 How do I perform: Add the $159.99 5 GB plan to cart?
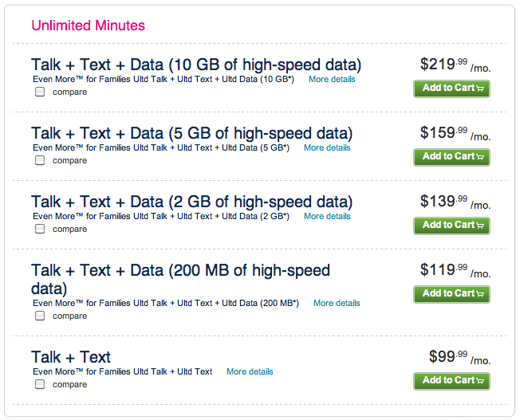click(x=451, y=157)
